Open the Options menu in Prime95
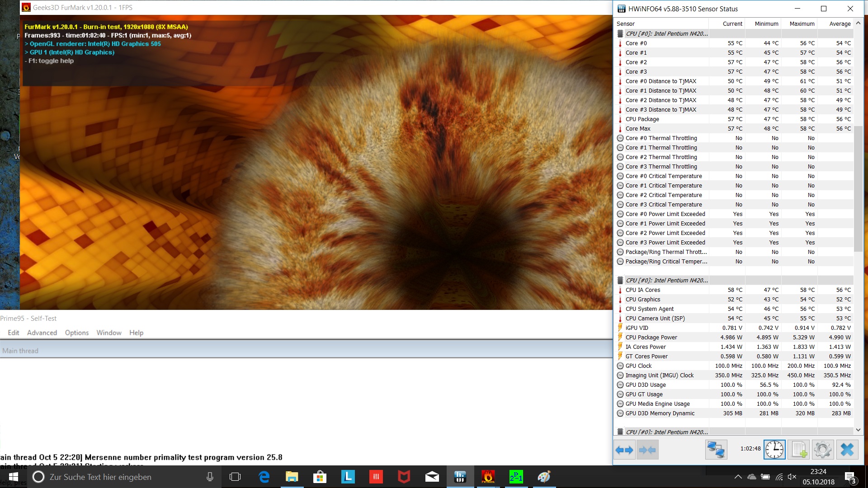 tap(77, 333)
